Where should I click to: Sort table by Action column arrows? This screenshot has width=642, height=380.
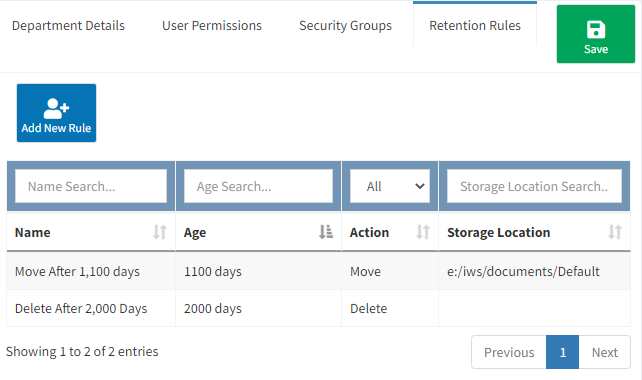click(x=423, y=232)
